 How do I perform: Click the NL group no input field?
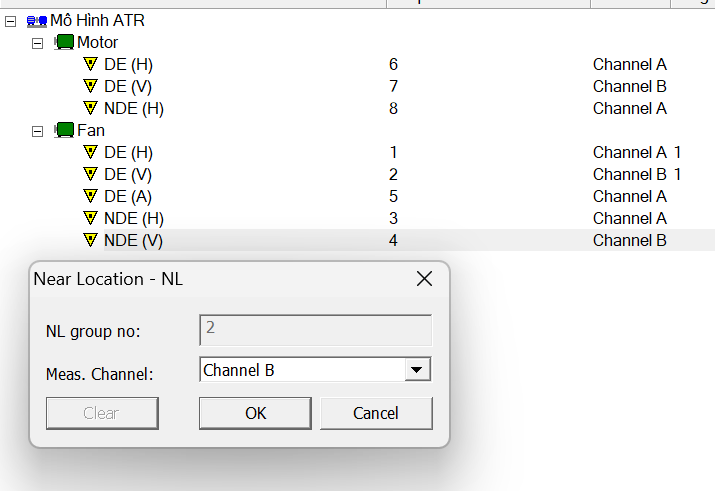click(316, 330)
